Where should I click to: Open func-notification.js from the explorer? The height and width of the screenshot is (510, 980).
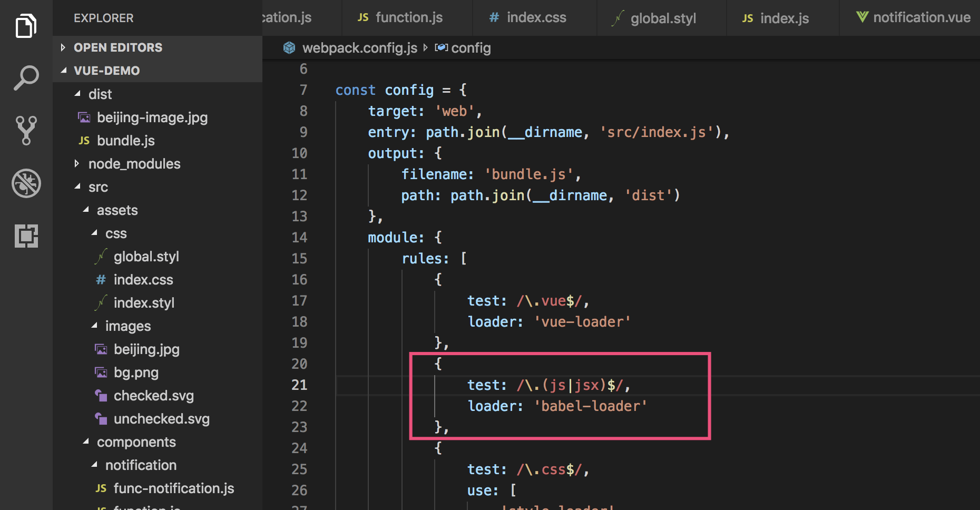(x=174, y=488)
